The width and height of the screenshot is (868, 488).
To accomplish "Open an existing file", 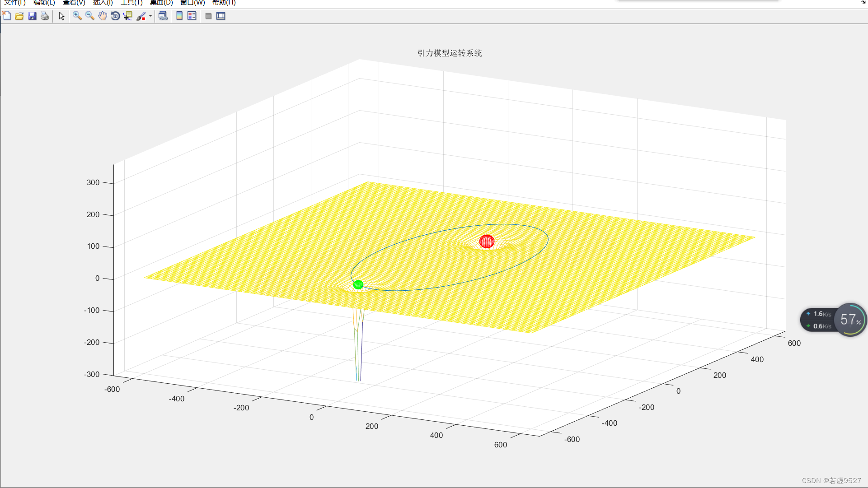I will click(19, 16).
